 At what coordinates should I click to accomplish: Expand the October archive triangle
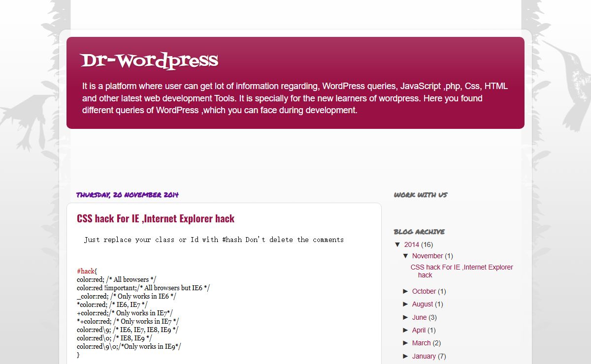coord(406,291)
